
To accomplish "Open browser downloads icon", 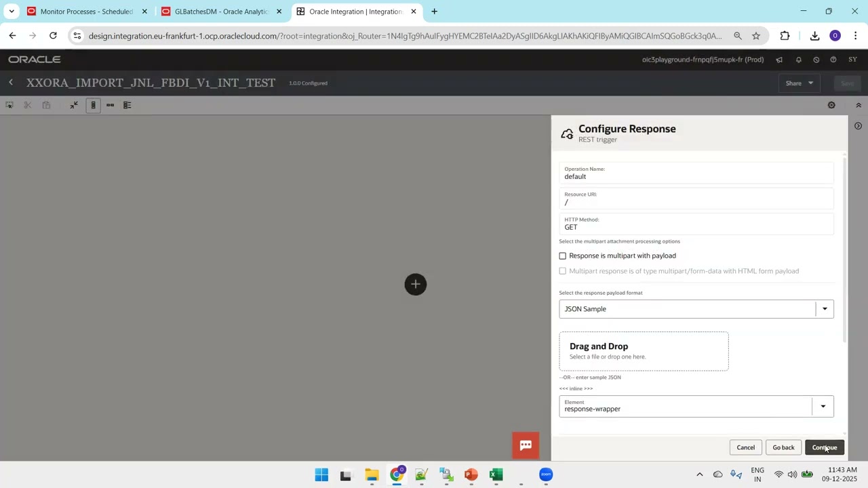I will (x=814, y=36).
